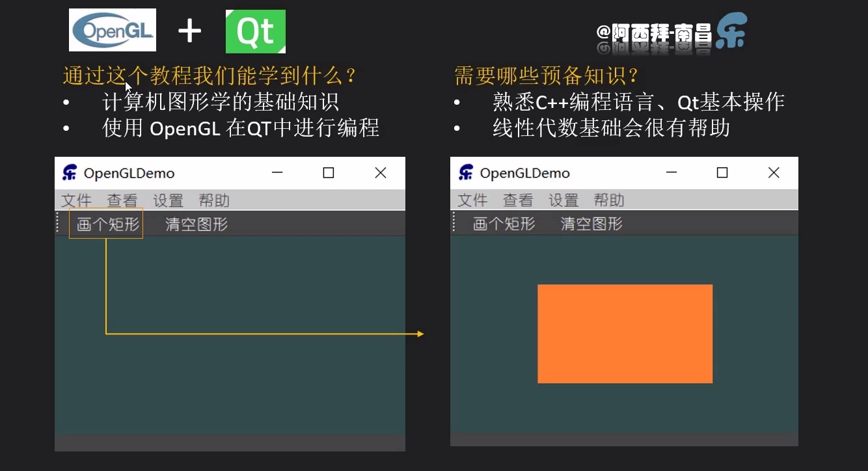Image resolution: width=868 pixels, height=471 pixels.
Task: Click 清空图形 in the left window toolbar
Action: 195,224
